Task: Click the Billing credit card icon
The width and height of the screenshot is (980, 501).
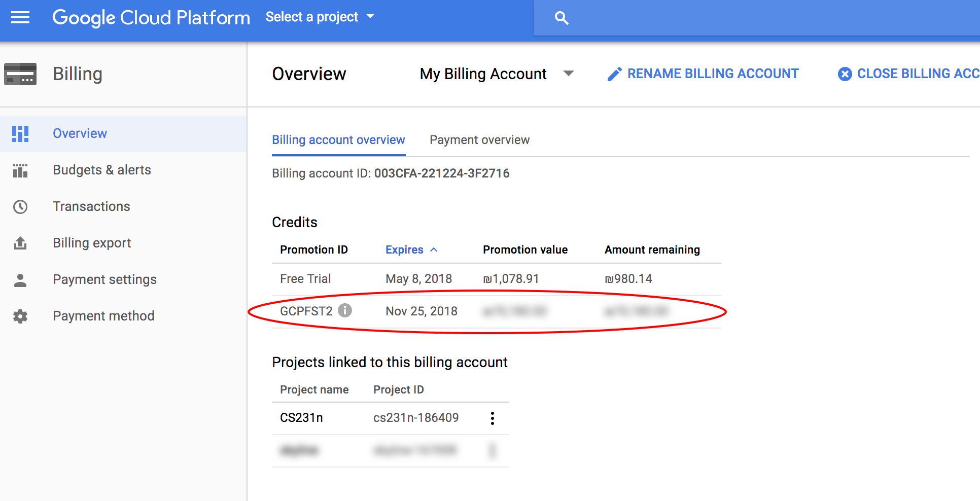Action: pyautogui.click(x=20, y=74)
